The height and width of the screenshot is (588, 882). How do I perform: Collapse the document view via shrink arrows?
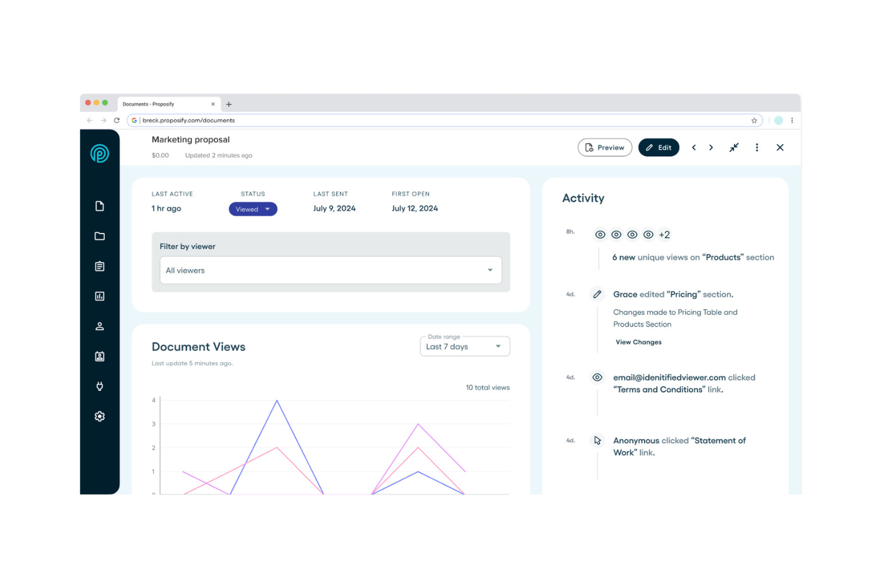[x=734, y=147]
